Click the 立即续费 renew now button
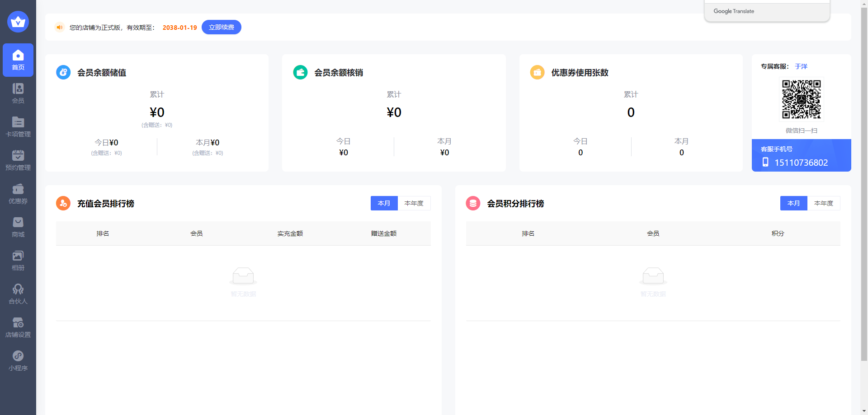This screenshot has width=868, height=415. point(221,27)
